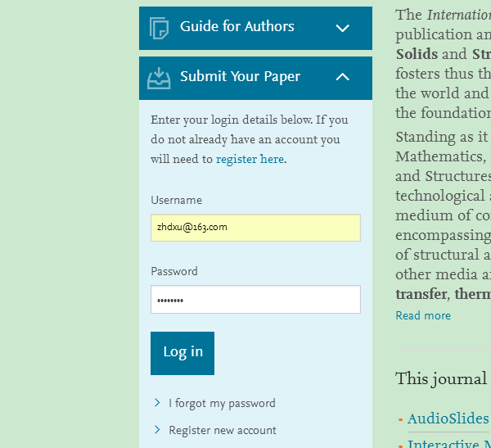Open the AudioSlides link
Image resolution: width=491 pixels, height=448 pixels.
(x=448, y=419)
